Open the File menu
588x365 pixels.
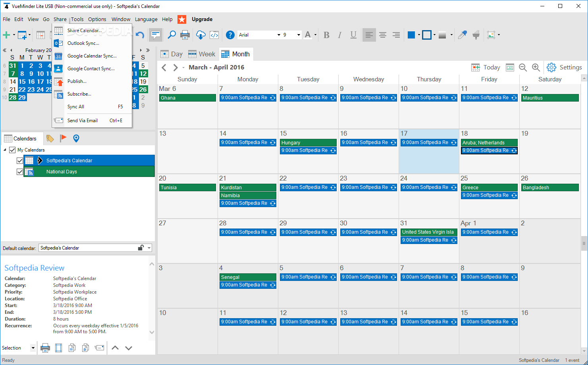point(6,19)
